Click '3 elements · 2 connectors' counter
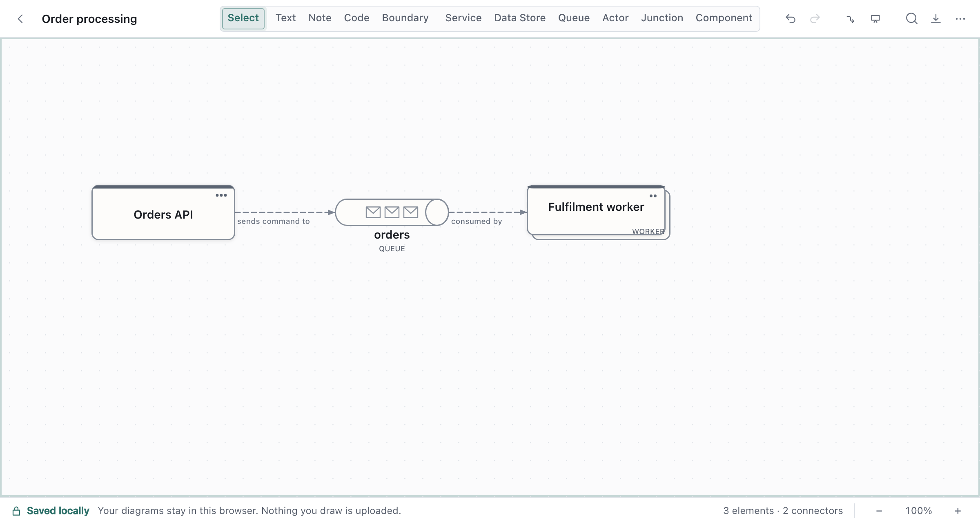 tap(783, 511)
